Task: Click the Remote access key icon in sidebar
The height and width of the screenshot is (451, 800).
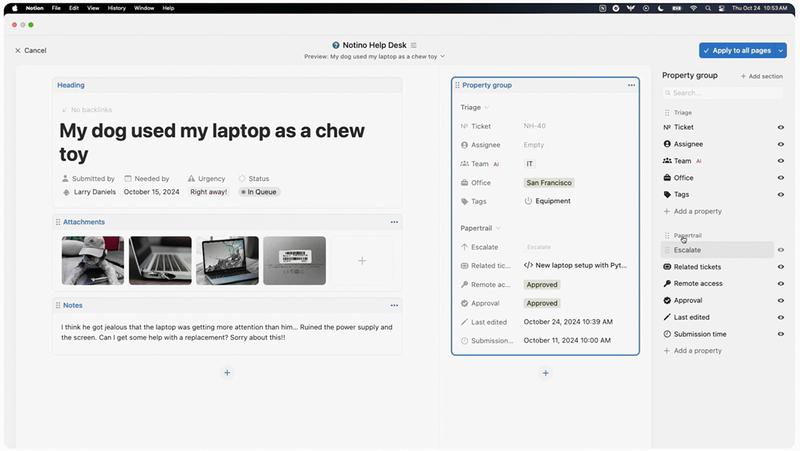Action: pos(667,284)
